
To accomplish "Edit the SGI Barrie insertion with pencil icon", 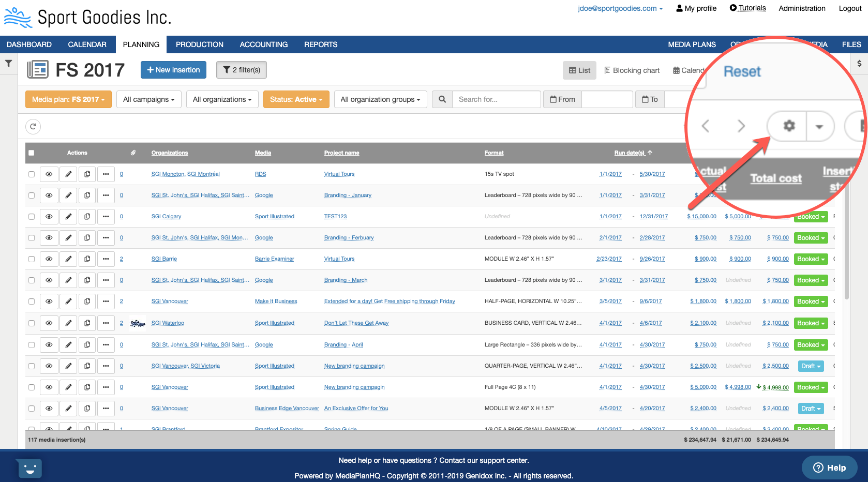I will 68,259.
